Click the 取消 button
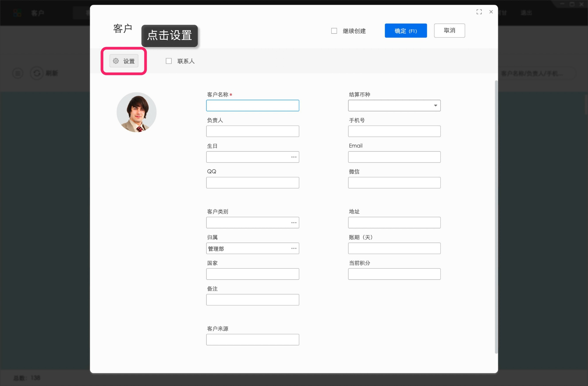 coord(449,31)
